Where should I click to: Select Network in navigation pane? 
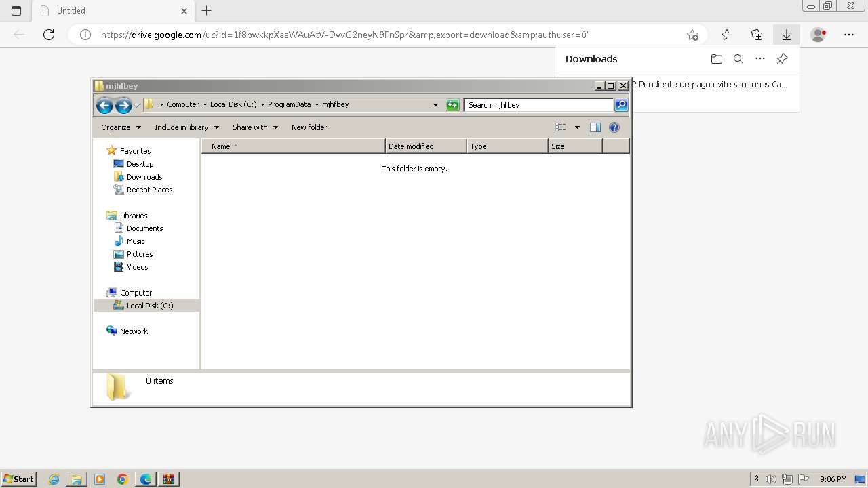point(134,331)
